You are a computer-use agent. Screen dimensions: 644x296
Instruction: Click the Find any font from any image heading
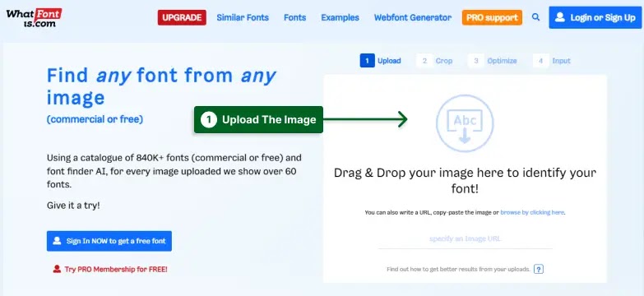click(x=161, y=86)
